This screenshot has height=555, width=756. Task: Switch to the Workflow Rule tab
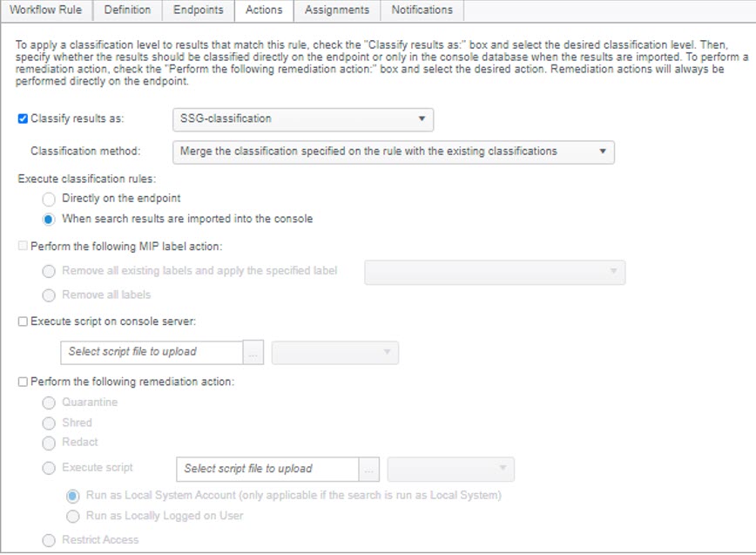(45, 10)
